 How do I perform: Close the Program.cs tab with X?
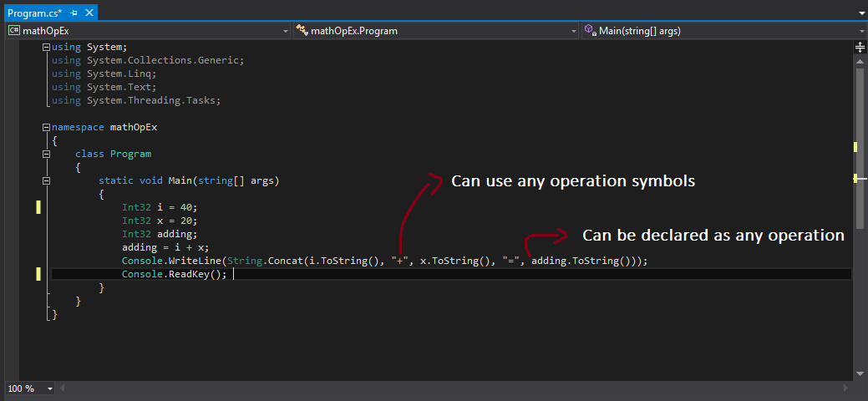click(x=89, y=13)
